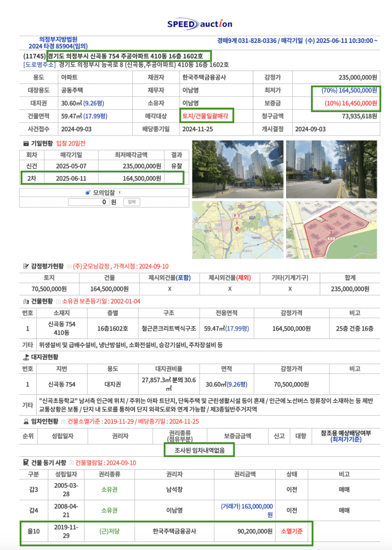Click the 철근콘크리트벽식구조 structure cell
This screenshot has width=392, height=550.
168,329
